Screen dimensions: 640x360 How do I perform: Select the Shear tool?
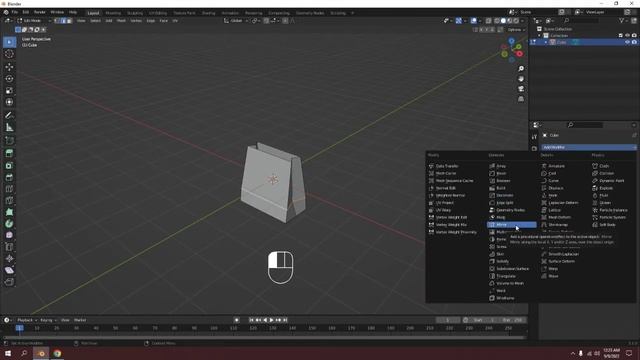[9, 270]
